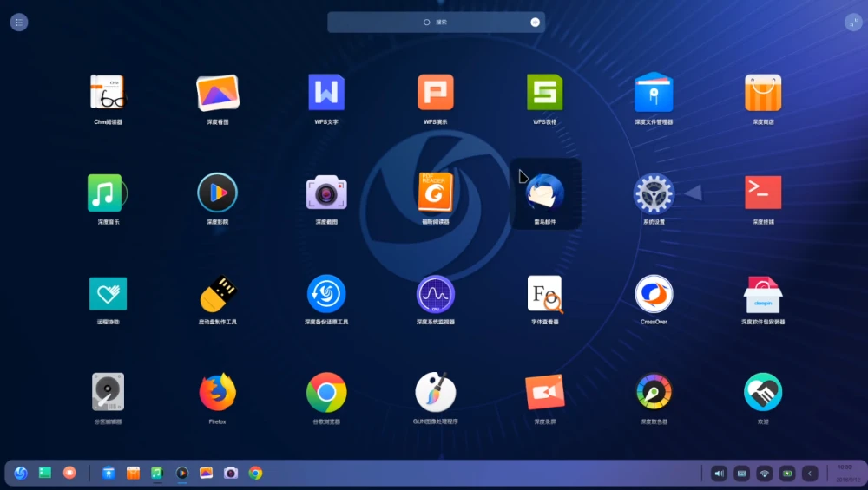
Task: Open GNU Image Manipulation Program
Action: pyautogui.click(x=436, y=392)
